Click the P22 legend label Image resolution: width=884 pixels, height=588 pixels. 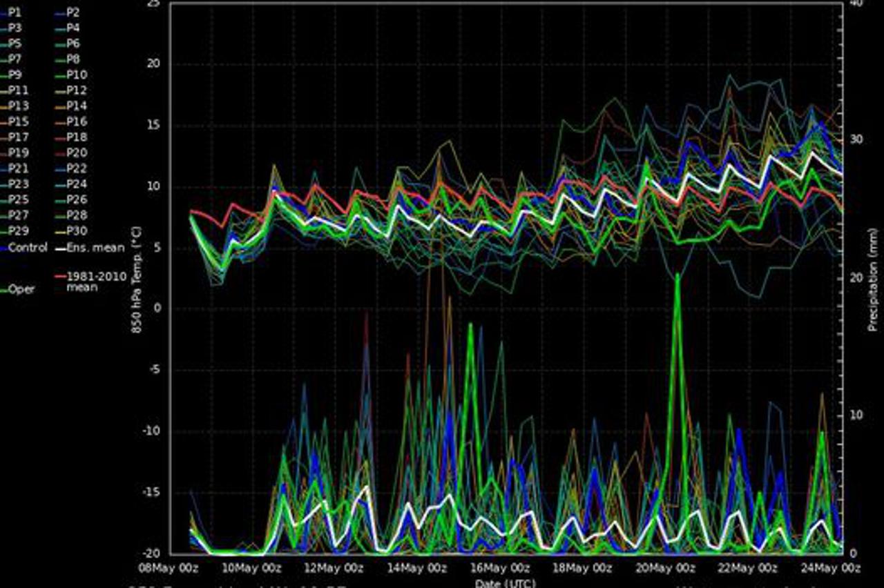tap(77, 169)
